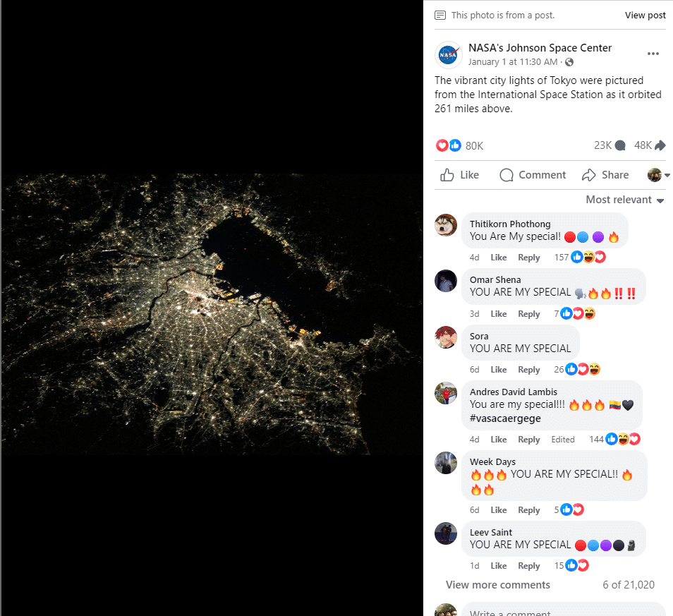Click the Comment action on the post
The width and height of the screenshot is (673, 616).
click(x=533, y=175)
